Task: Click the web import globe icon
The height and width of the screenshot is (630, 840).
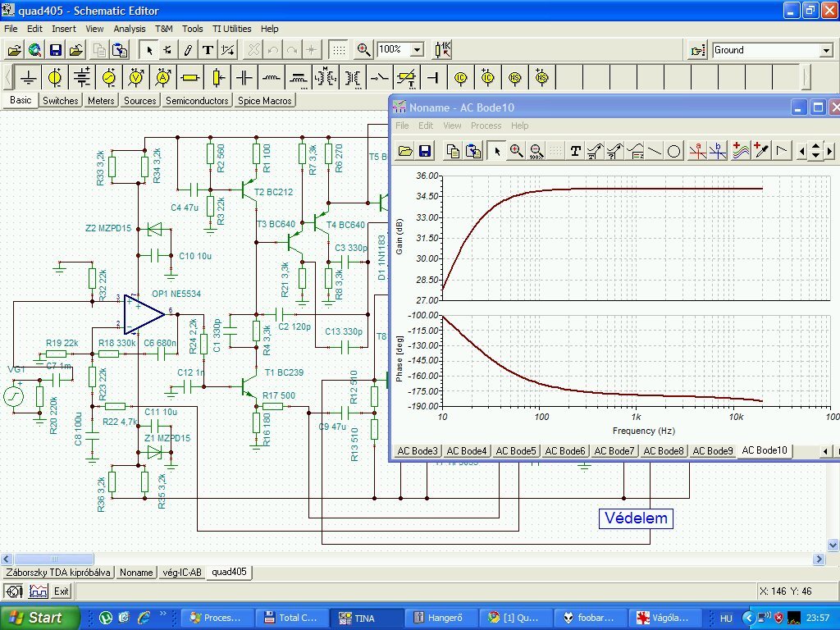Action: click(34, 50)
